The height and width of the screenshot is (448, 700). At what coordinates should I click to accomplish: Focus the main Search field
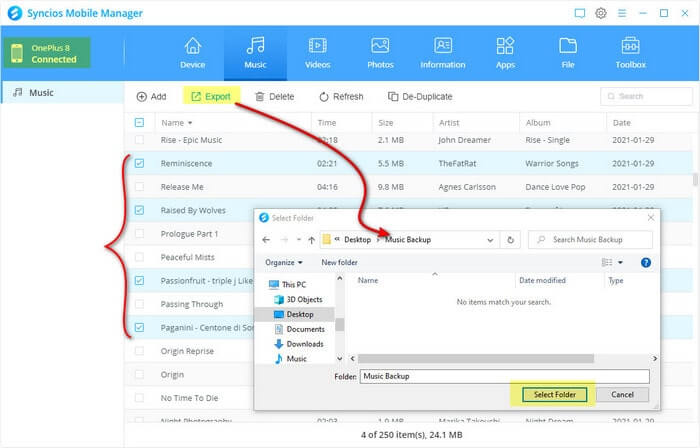click(646, 96)
